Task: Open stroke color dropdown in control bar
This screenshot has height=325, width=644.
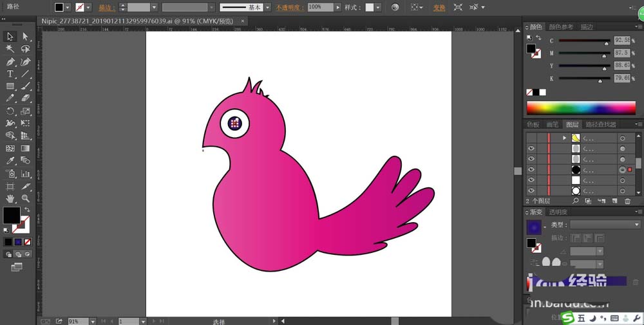Action: (88, 7)
